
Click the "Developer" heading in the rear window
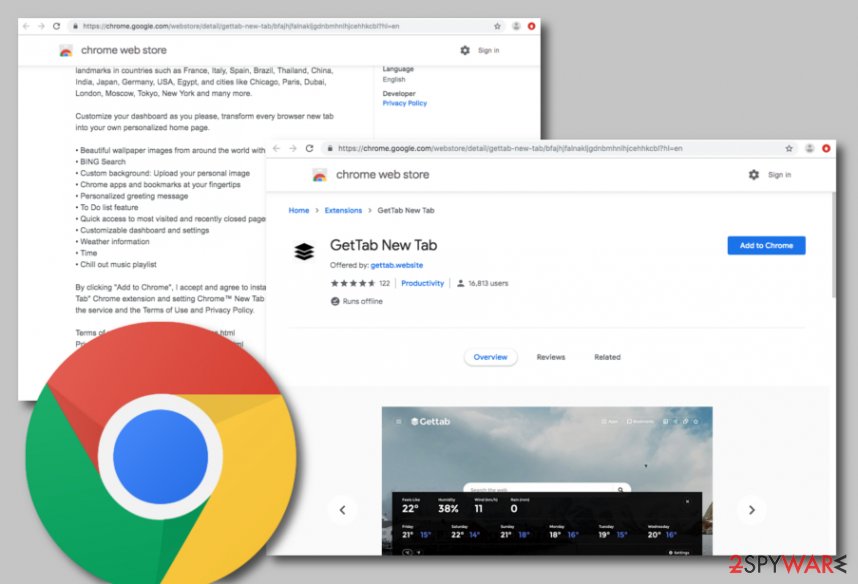tap(399, 94)
